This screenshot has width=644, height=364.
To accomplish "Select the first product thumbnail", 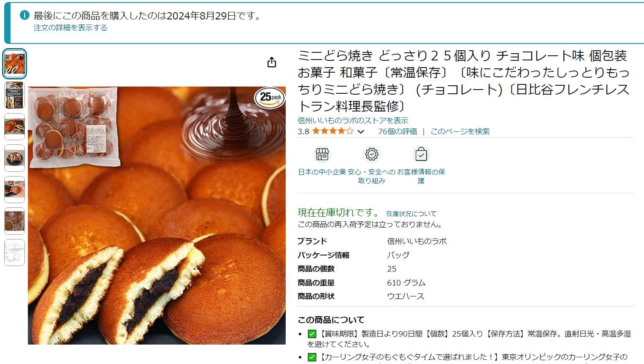I will [x=15, y=64].
